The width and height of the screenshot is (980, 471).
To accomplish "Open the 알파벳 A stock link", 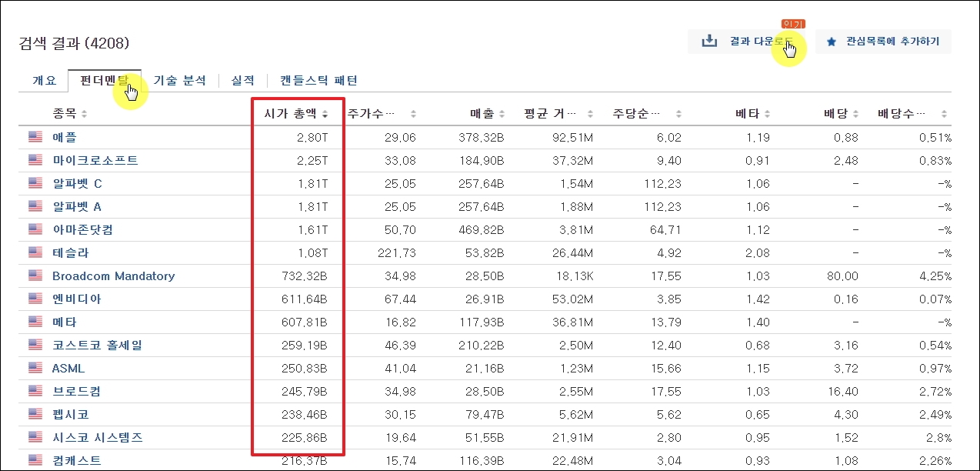I will click(x=77, y=206).
